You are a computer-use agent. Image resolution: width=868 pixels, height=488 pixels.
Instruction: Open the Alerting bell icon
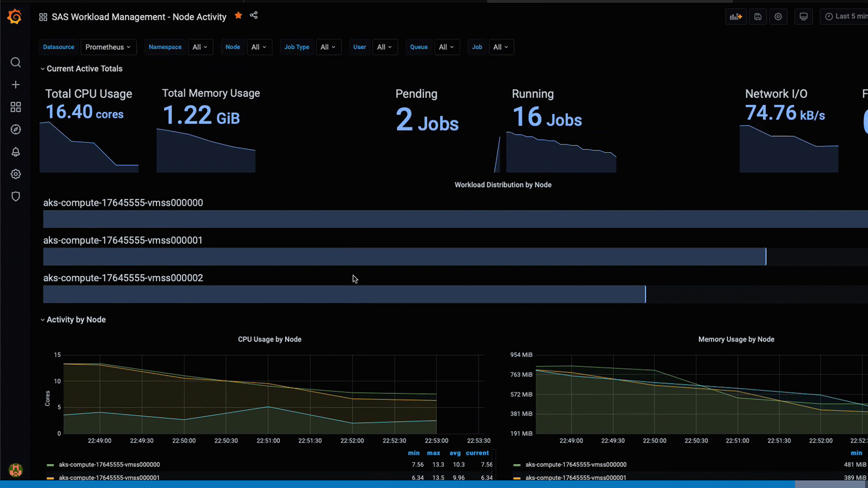pos(15,152)
